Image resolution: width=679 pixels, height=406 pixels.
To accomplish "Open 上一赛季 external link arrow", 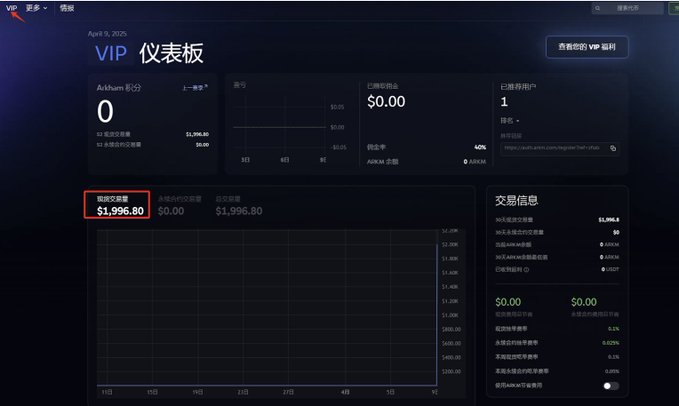I will click(x=206, y=87).
